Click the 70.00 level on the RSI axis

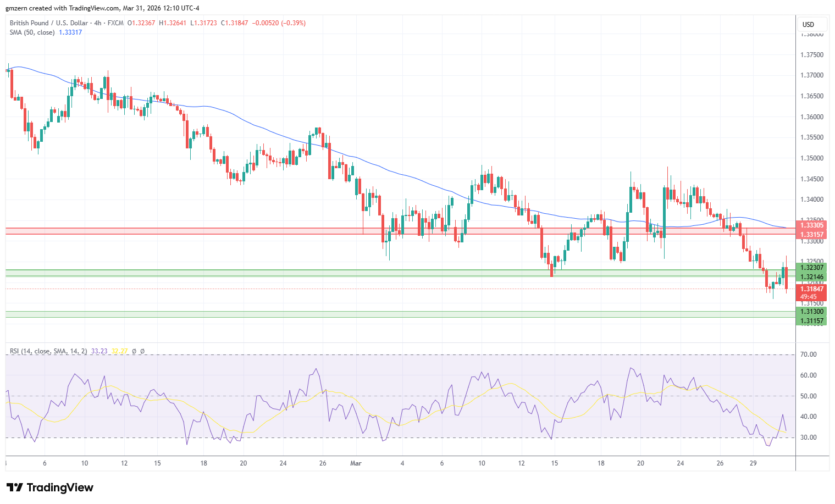(x=808, y=355)
